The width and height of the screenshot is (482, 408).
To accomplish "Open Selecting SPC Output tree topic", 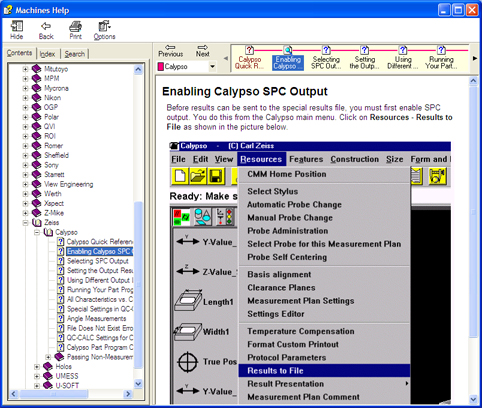I will tap(98, 261).
